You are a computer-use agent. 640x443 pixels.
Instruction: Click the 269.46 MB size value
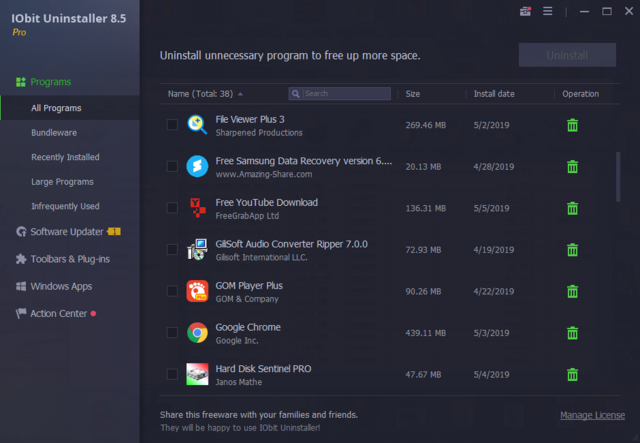(x=425, y=125)
